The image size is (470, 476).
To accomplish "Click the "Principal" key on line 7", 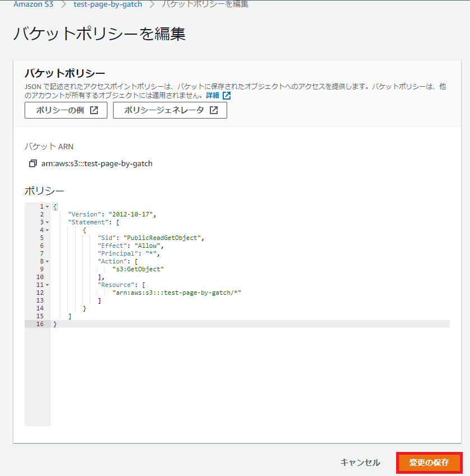I will pos(118,253).
